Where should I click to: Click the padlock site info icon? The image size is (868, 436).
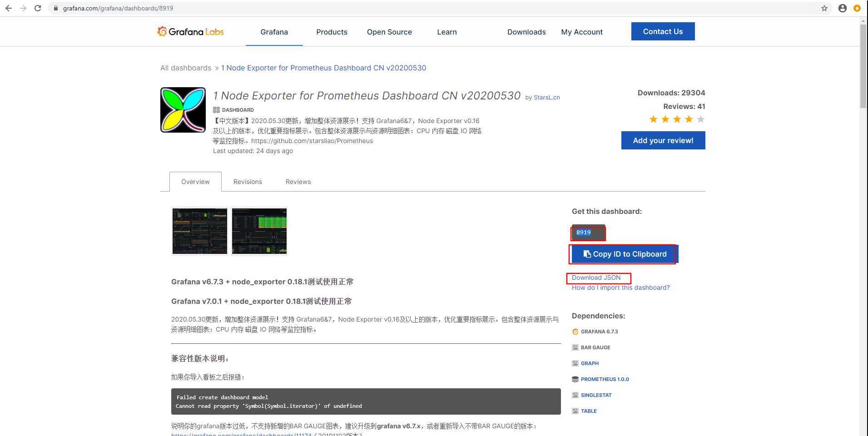coord(55,8)
